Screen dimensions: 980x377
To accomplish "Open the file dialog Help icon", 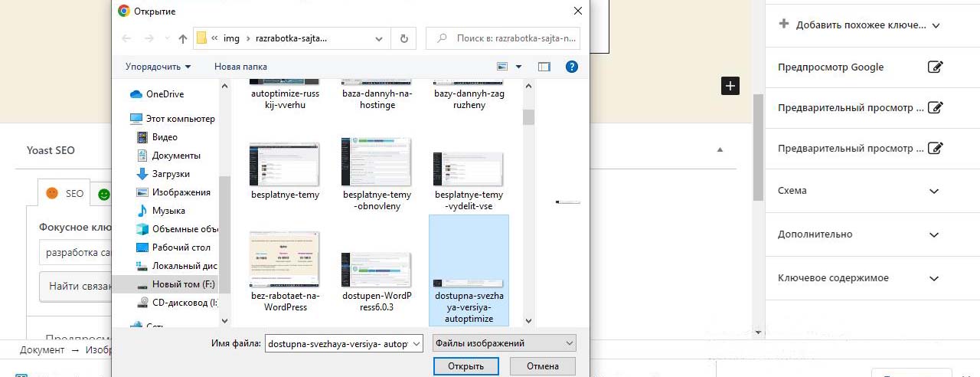I will coord(571,67).
